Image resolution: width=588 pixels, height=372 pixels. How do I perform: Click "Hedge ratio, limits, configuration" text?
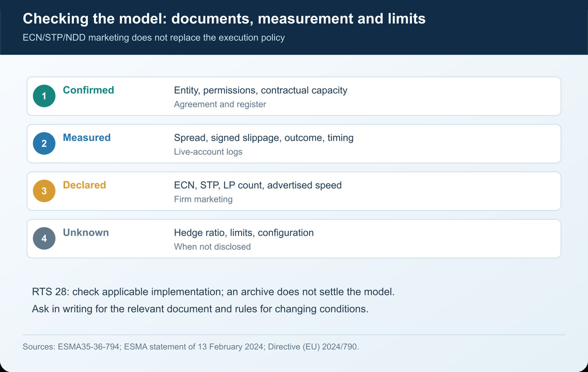[x=244, y=233]
